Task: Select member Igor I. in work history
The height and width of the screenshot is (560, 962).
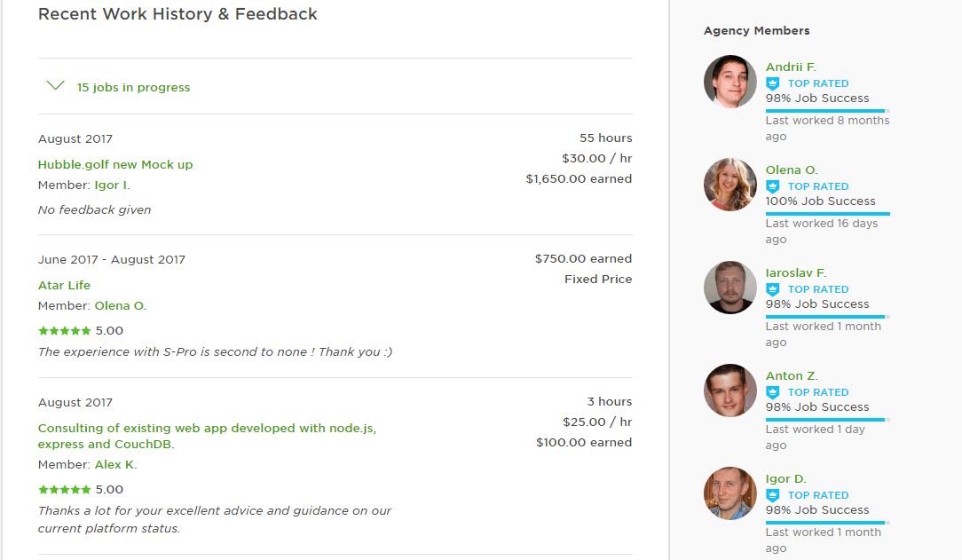Action: coord(112,185)
